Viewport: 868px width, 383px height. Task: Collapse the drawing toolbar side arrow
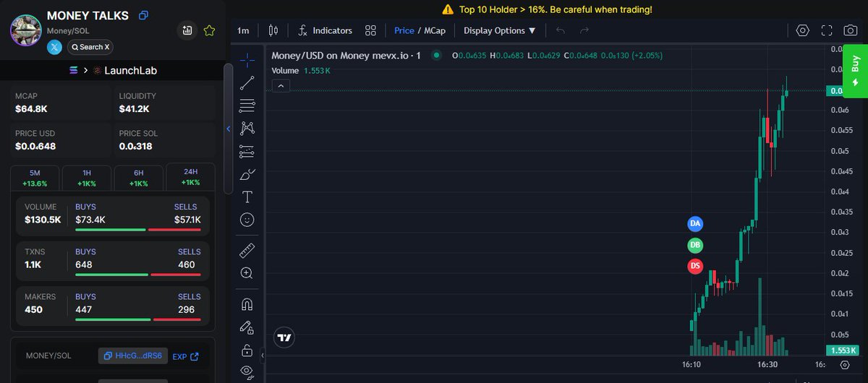(x=263, y=356)
